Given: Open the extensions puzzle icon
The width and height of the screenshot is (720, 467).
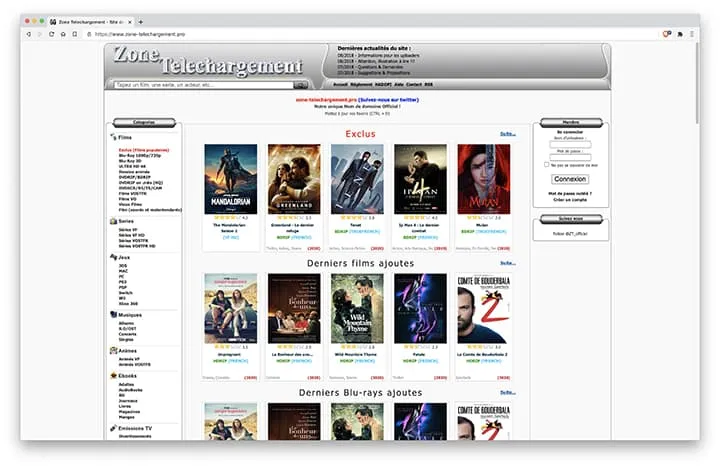Looking at the screenshot, I should tap(680, 34).
